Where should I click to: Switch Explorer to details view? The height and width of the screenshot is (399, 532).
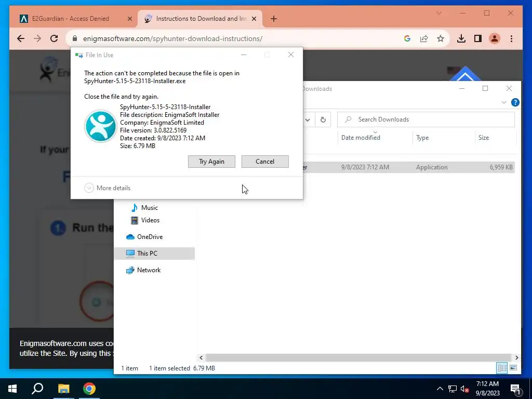(502, 368)
